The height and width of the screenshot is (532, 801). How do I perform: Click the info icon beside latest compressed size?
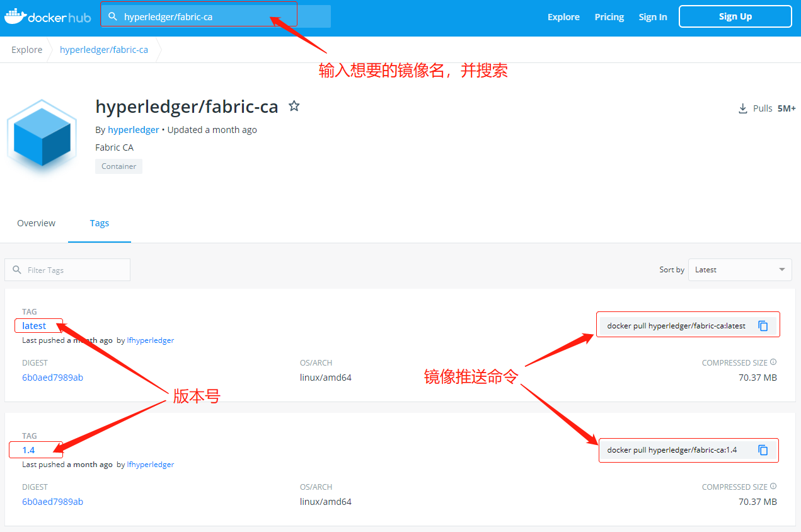773,362
